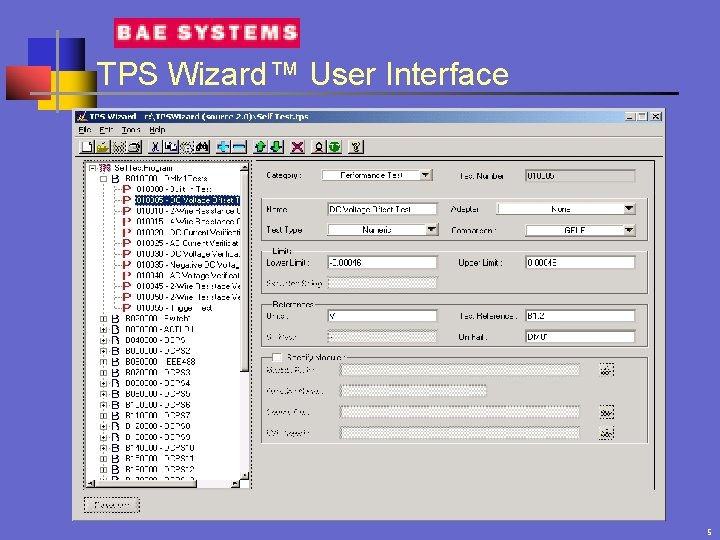Click the Cut scissors toolbar icon
Screen dimensions: 720x540
[156, 147]
